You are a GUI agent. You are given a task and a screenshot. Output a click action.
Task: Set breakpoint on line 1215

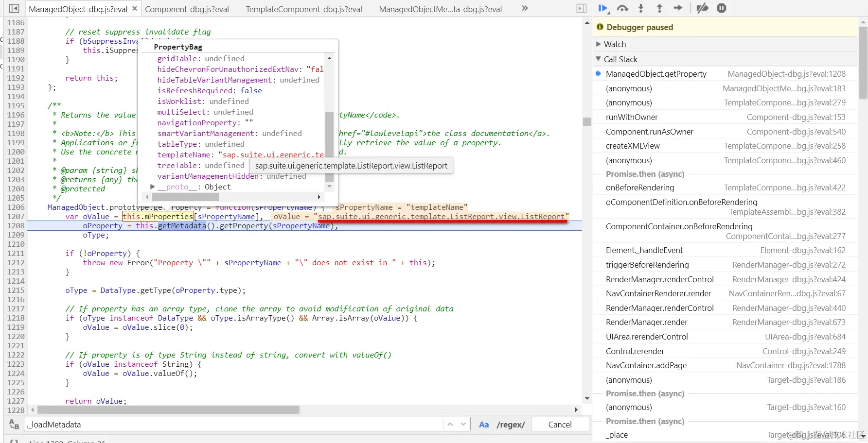tap(16, 290)
